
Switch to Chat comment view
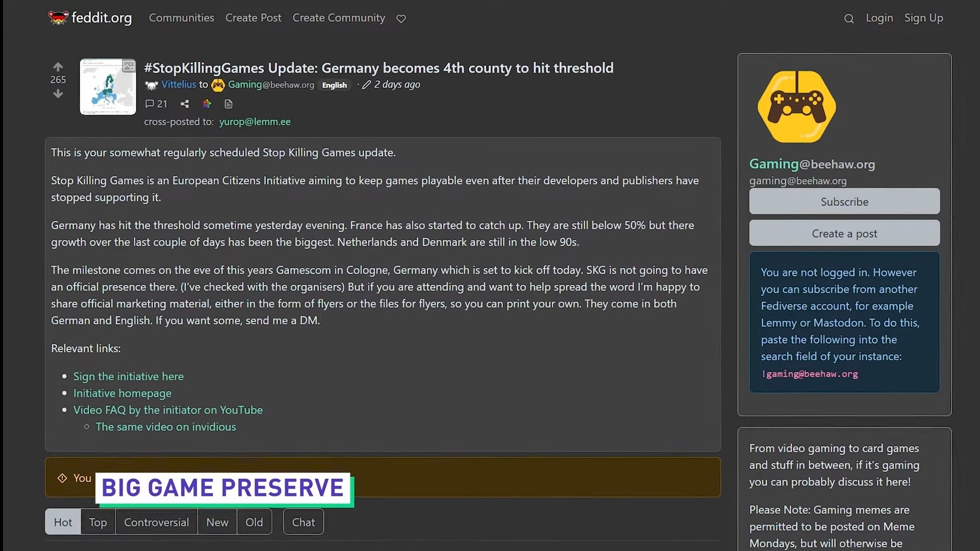tap(303, 522)
